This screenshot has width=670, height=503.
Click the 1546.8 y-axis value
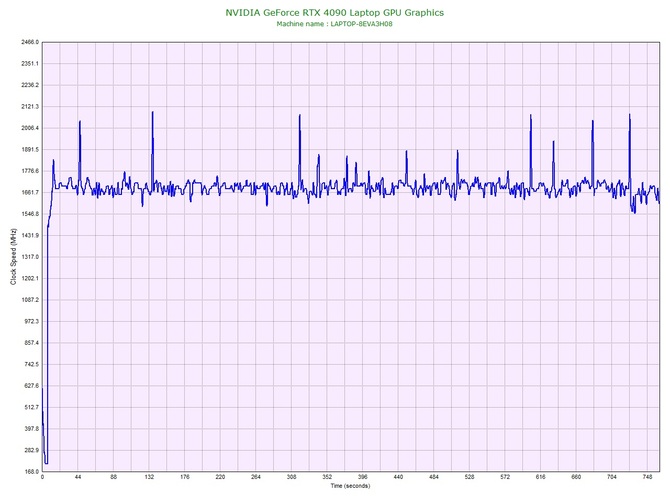point(29,214)
